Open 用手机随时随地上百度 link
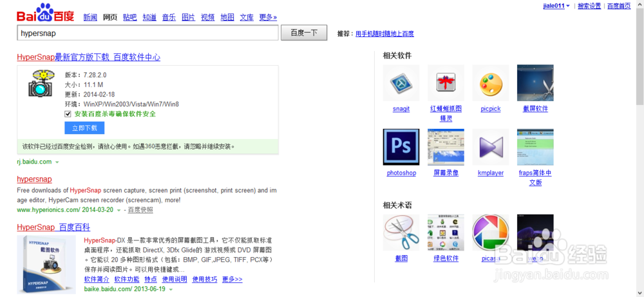The width and height of the screenshot is (644, 297). (x=385, y=34)
